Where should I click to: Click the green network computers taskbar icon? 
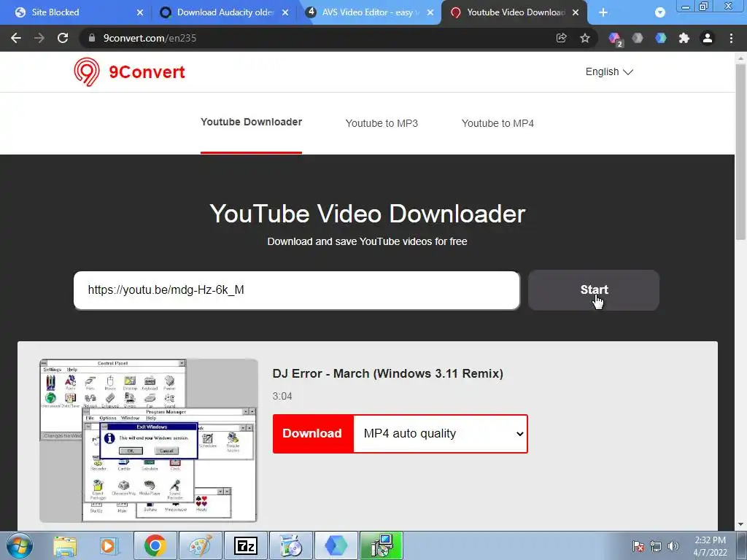(x=381, y=545)
